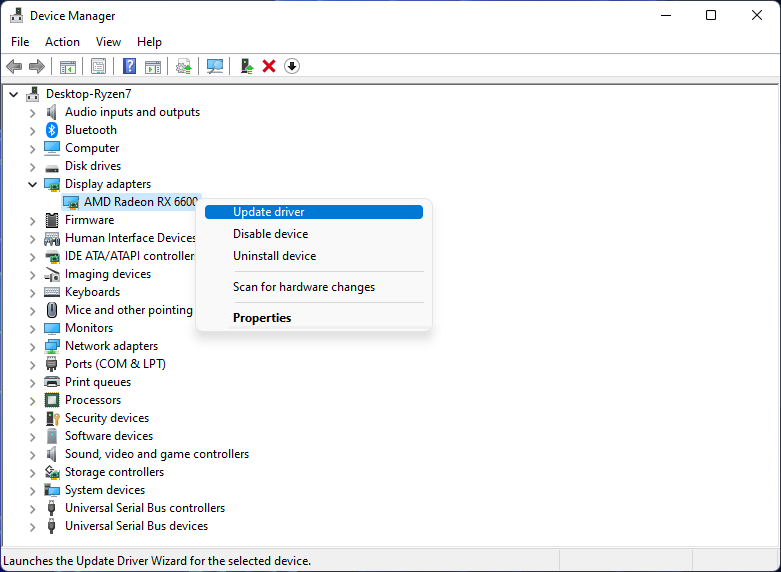Image resolution: width=781 pixels, height=572 pixels.
Task: Click the Network adapters icon
Action: (52, 346)
